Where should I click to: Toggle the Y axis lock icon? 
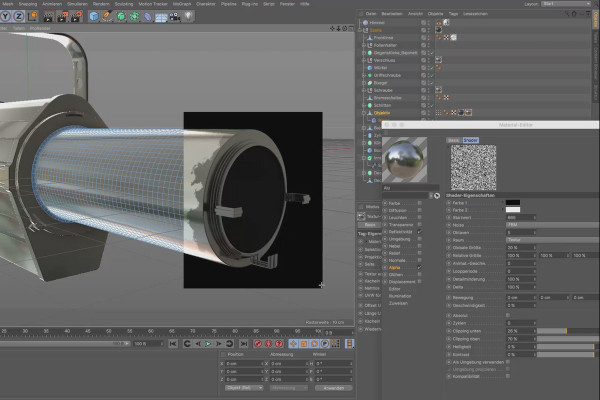[6, 16]
